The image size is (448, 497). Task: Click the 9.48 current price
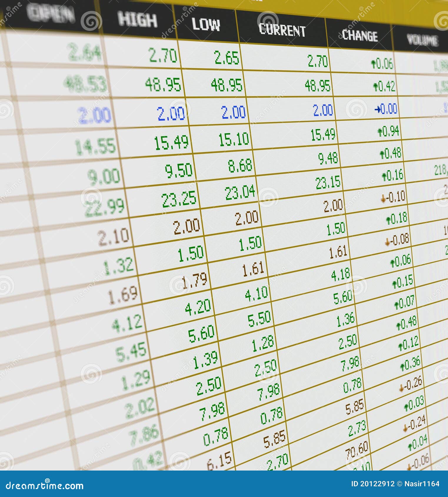pos(328,159)
